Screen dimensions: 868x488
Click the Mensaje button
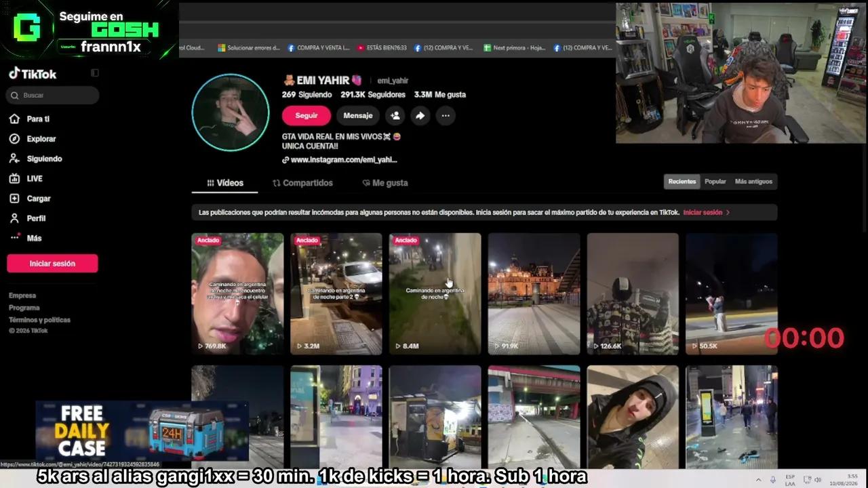coord(358,116)
